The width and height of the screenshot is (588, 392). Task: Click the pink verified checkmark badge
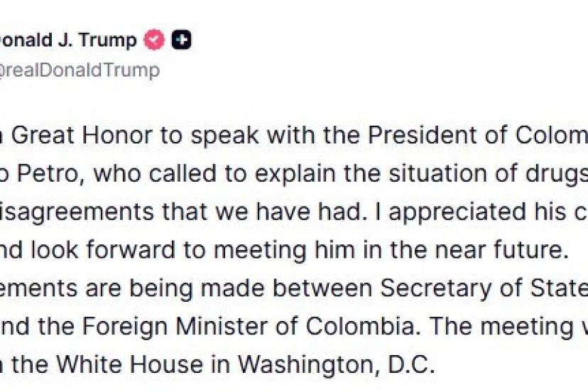(x=154, y=40)
